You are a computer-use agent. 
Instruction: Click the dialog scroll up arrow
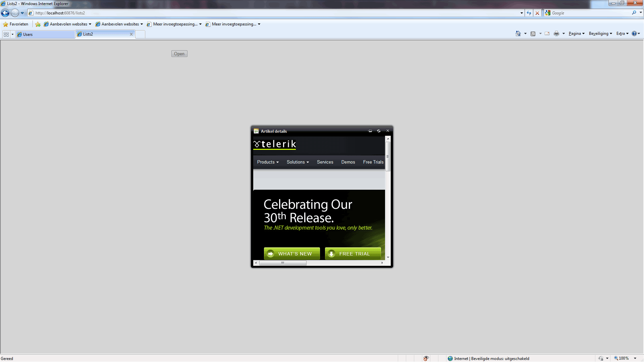coord(388,138)
